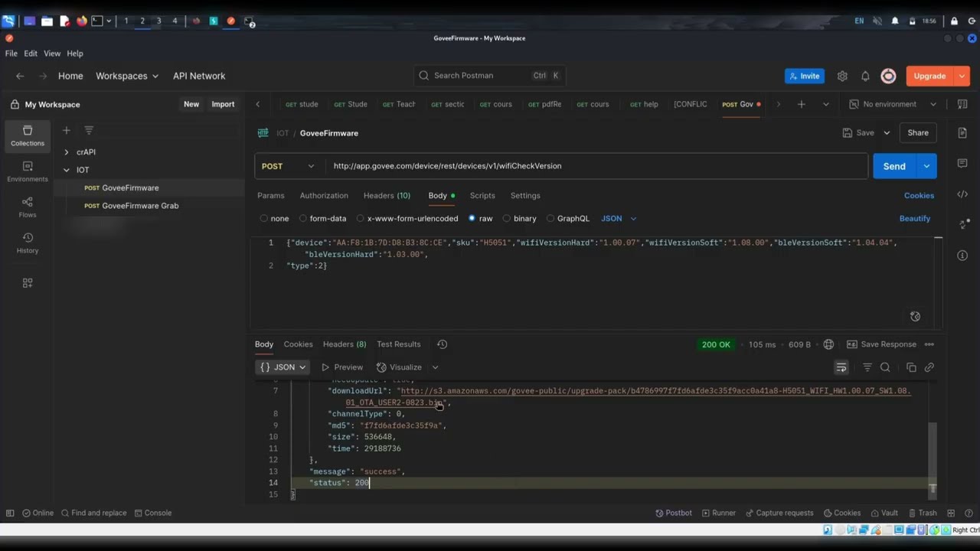
Task: Expand the crAPI collection
Action: [67, 152]
